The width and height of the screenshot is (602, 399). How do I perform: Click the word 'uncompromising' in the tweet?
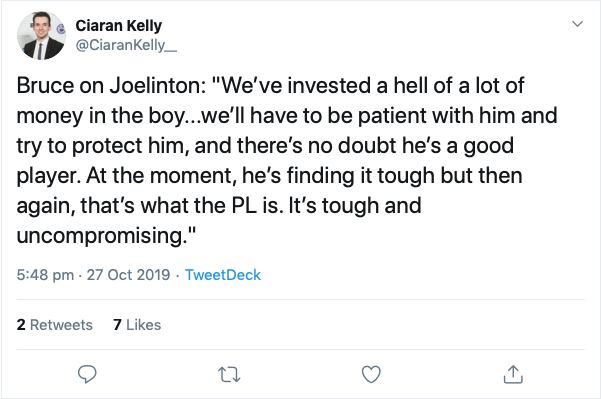(99, 235)
